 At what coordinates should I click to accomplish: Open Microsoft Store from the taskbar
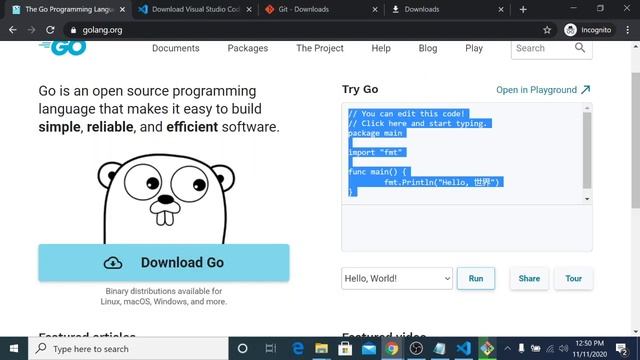tap(345, 349)
